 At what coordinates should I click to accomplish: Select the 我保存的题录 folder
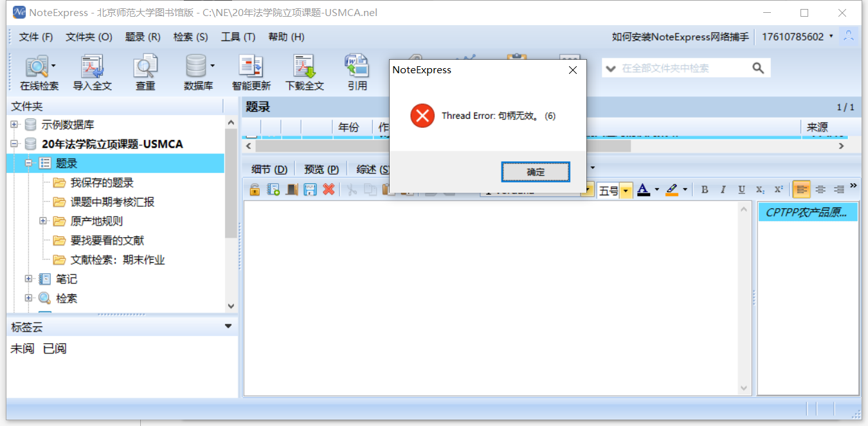[x=102, y=182]
